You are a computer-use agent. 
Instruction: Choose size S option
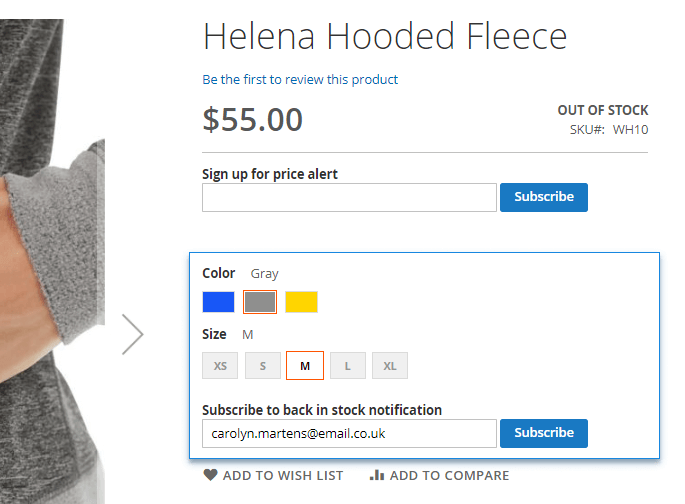(263, 366)
